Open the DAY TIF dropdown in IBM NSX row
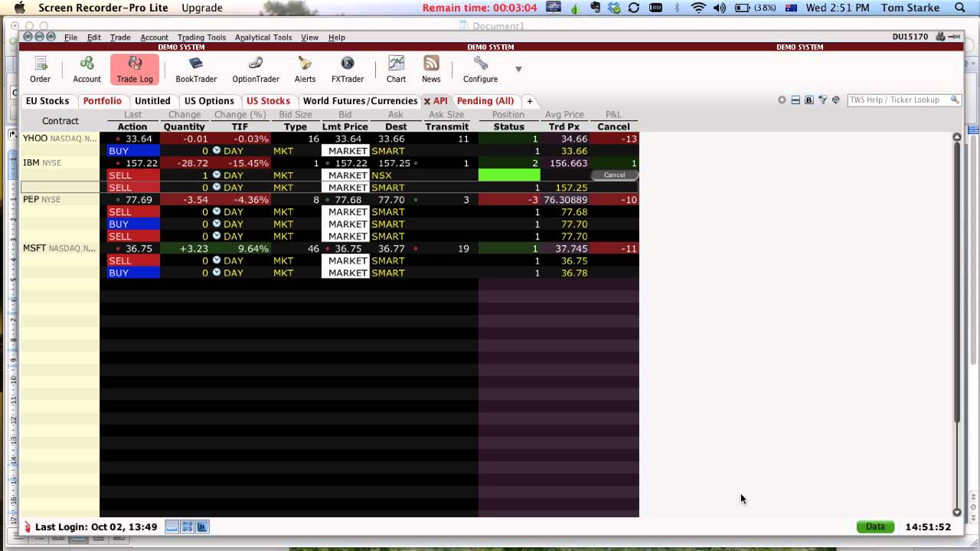 tap(217, 175)
